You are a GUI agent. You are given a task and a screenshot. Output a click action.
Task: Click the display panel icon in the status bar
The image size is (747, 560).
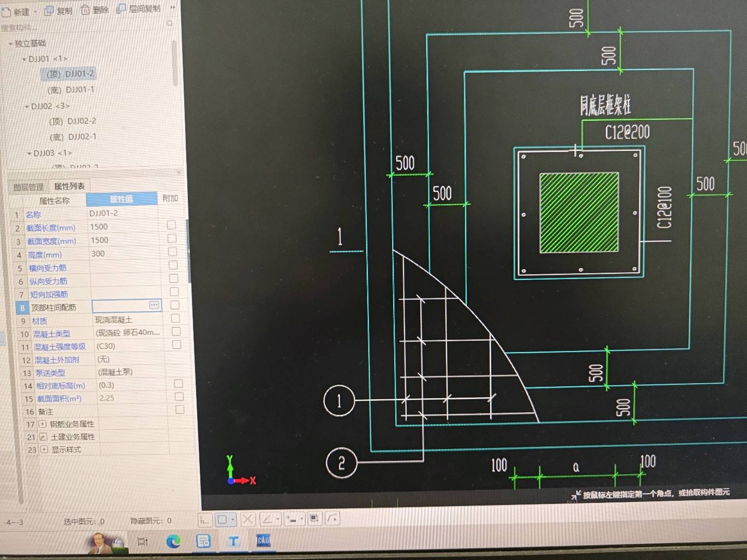click(x=314, y=518)
